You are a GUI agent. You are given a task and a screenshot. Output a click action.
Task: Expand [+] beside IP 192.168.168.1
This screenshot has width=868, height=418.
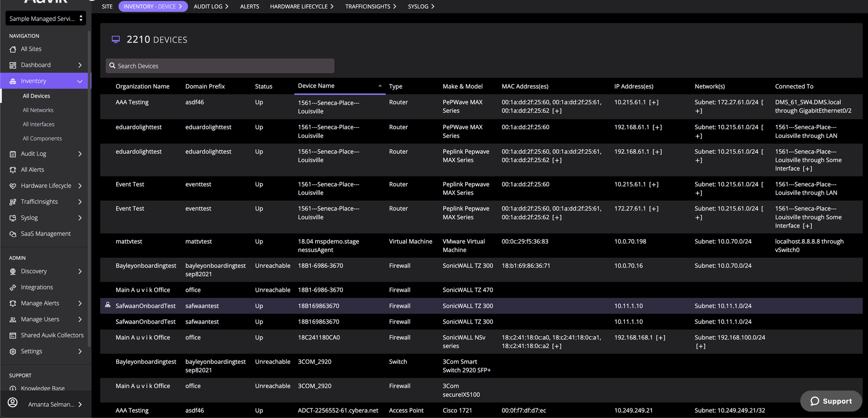pos(661,337)
